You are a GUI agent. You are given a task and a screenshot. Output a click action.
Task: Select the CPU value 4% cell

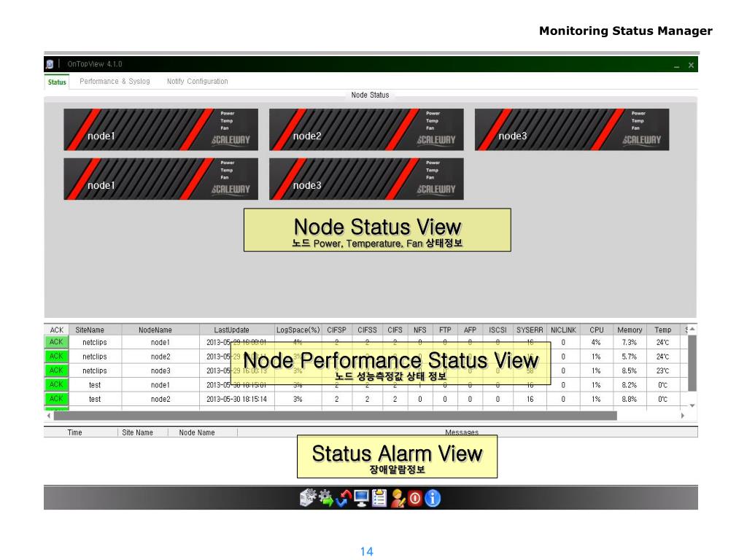click(x=596, y=343)
